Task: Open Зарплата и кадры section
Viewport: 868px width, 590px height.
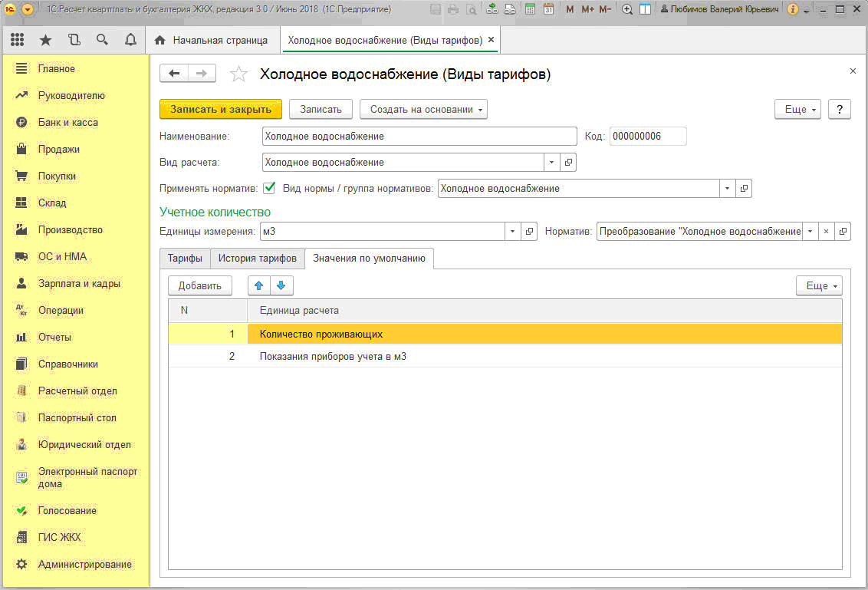Action: [x=79, y=284]
